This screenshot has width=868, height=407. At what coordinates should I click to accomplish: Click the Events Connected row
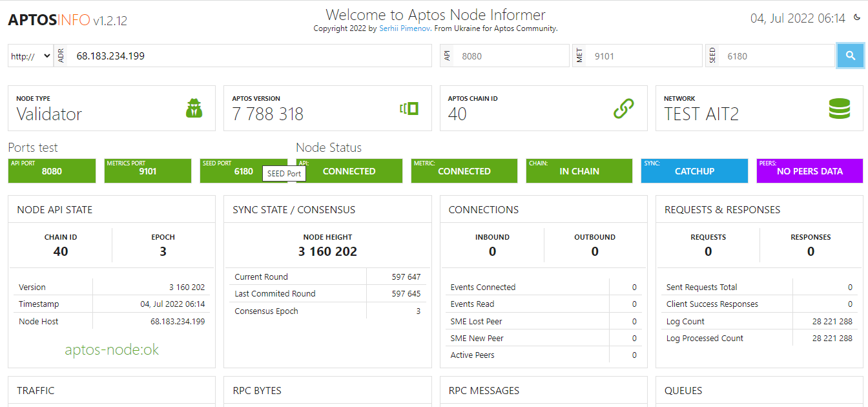click(543, 287)
